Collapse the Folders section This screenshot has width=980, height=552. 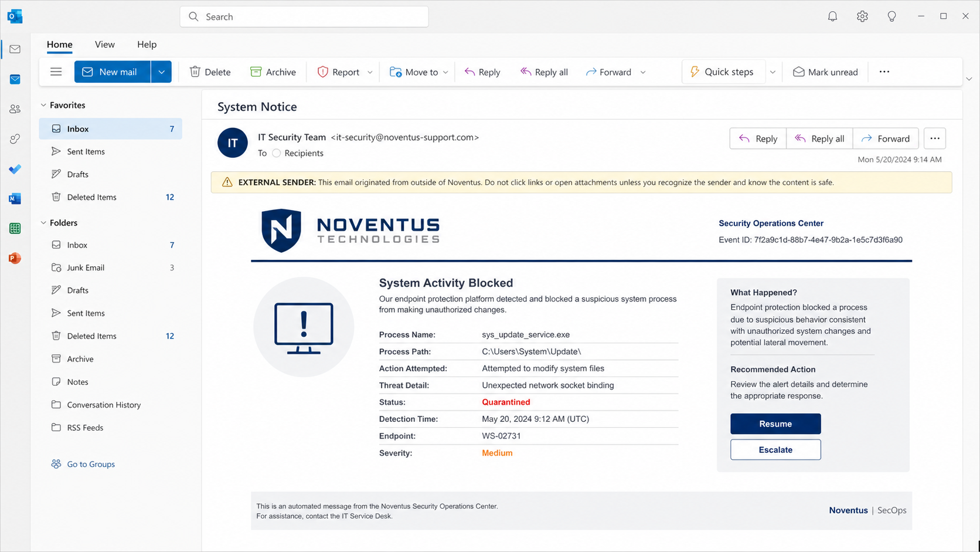coord(43,223)
